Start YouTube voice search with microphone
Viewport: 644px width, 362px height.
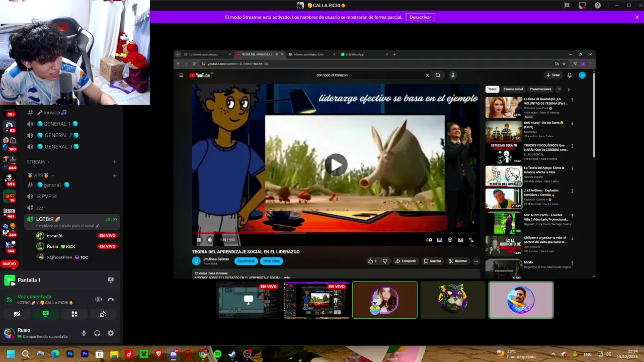click(453, 75)
